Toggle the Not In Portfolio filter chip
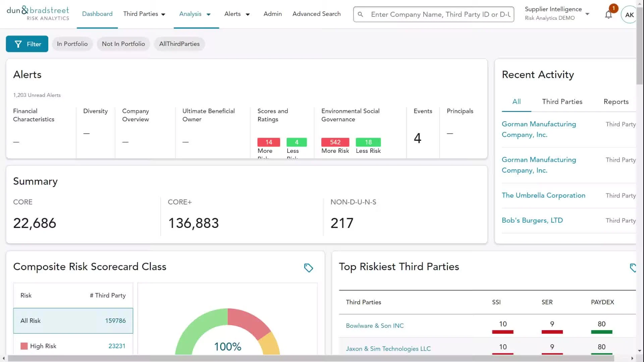Viewport: 644px width, 362px height. click(x=123, y=44)
